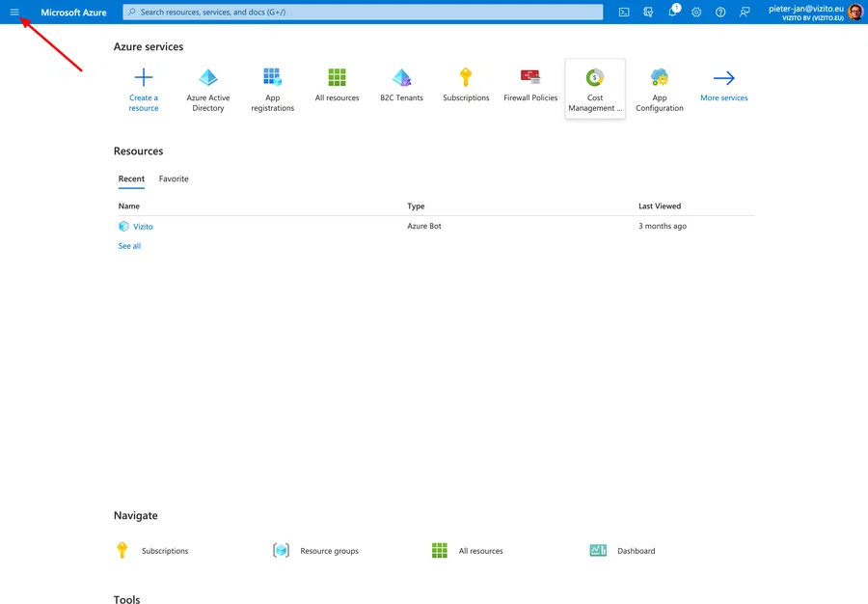Open the Vizito Azure Bot resource
This screenshot has width=868, height=604.
click(x=141, y=226)
